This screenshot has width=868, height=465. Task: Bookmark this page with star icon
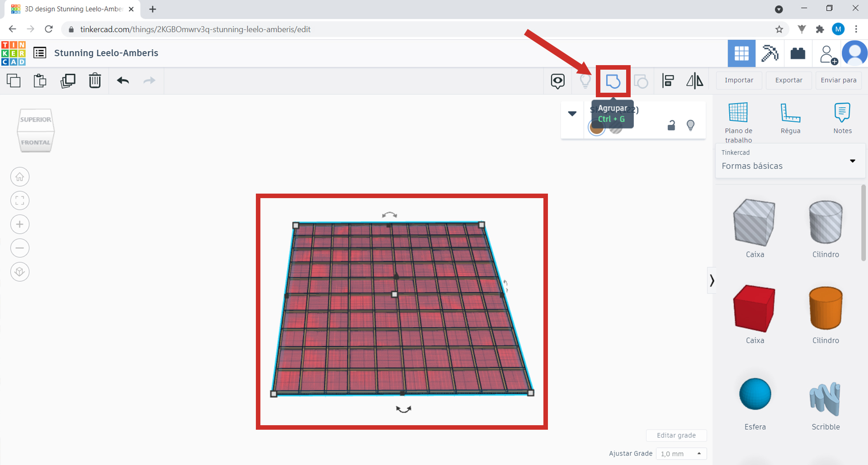pyautogui.click(x=779, y=29)
